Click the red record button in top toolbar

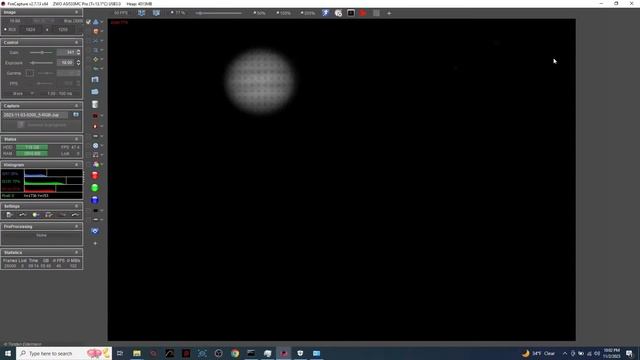click(x=363, y=13)
